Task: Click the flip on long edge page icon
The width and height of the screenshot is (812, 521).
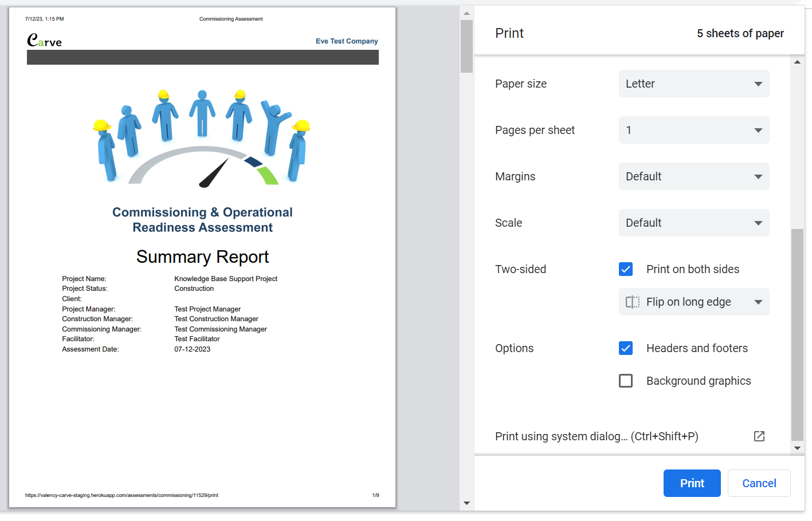Action: tap(633, 302)
